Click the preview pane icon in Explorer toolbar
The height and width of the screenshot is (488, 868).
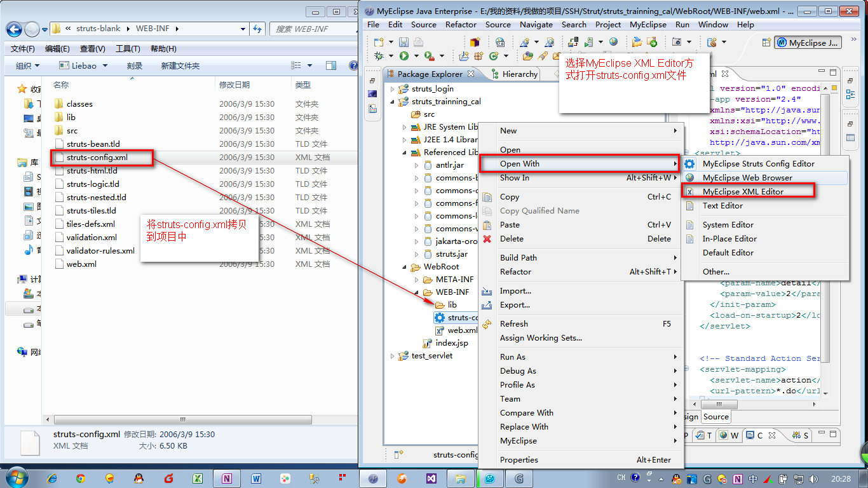(x=330, y=65)
